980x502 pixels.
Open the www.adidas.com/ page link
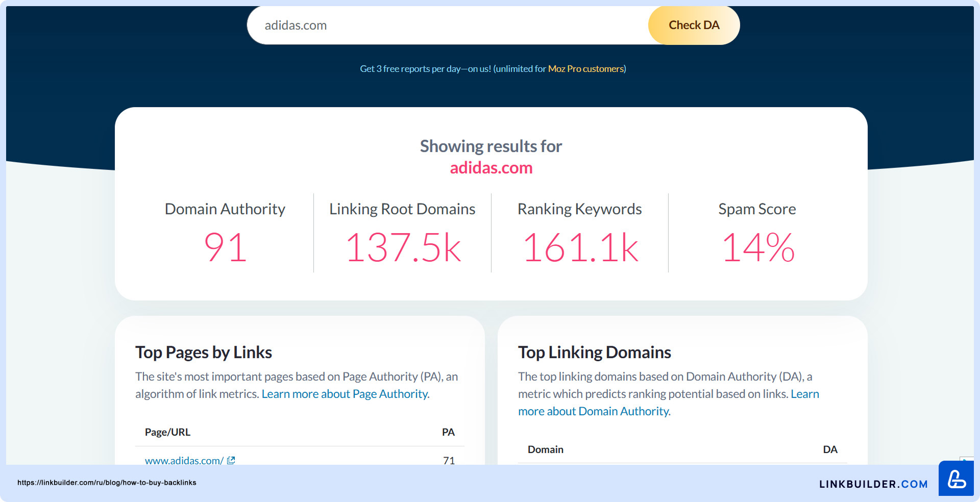pos(184,460)
